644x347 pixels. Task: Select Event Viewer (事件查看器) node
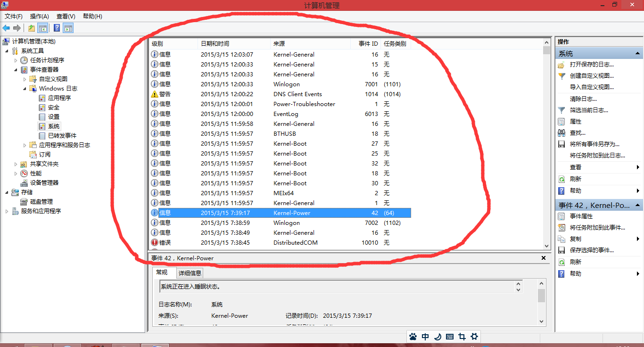click(x=44, y=69)
